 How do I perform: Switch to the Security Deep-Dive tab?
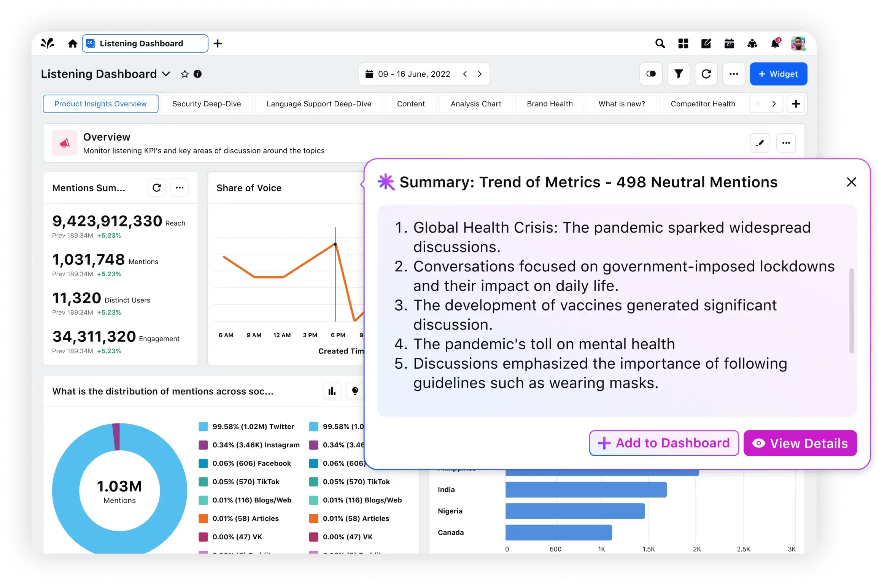coord(207,104)
